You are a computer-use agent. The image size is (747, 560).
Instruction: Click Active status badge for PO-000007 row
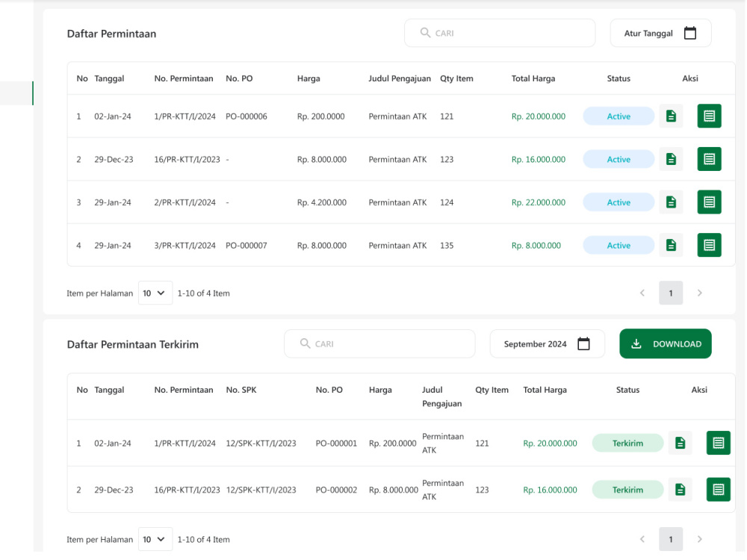[x=619, y=245]
